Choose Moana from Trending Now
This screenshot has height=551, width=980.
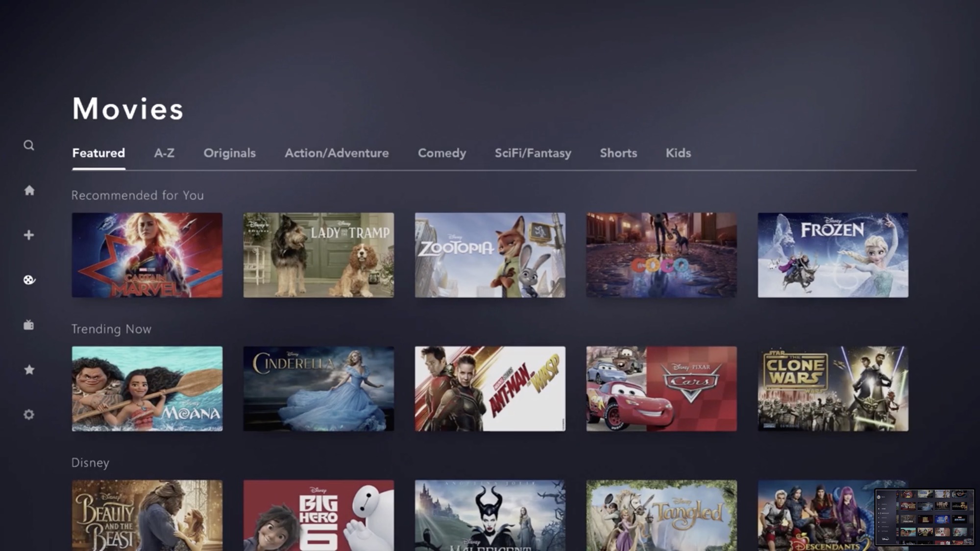(147, 389)
